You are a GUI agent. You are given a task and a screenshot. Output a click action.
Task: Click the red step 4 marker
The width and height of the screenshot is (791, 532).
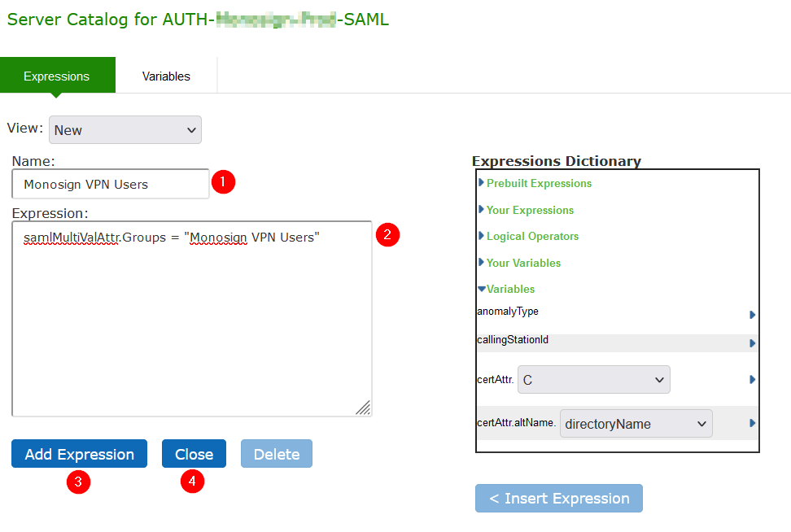(x=192, y=482)
